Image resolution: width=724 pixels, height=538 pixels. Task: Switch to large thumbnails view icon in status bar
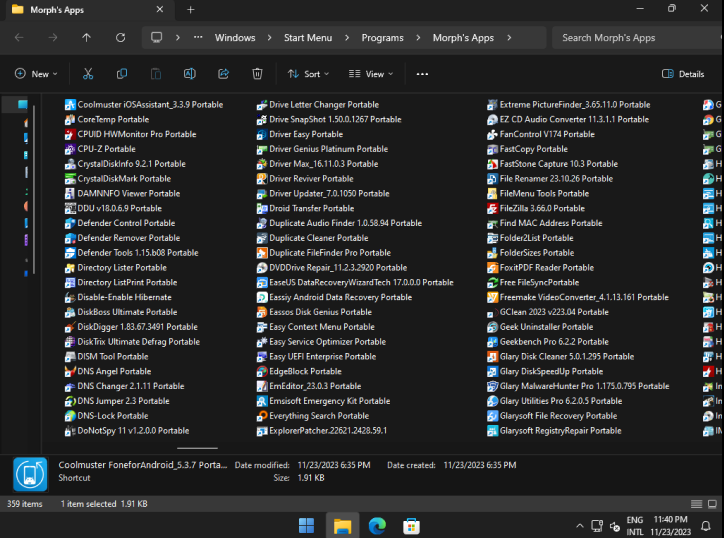pos(712,504)
